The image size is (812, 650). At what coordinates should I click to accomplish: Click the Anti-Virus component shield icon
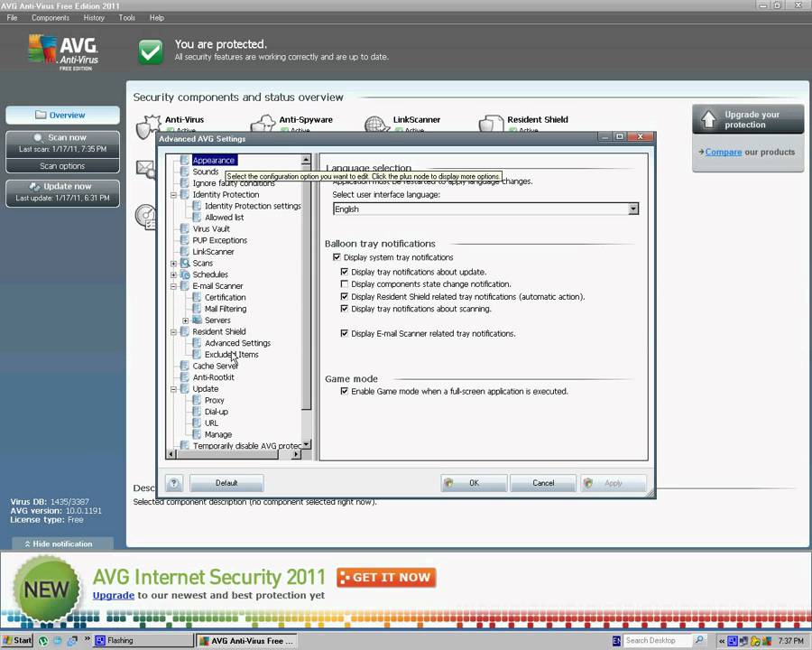point(148,126)
